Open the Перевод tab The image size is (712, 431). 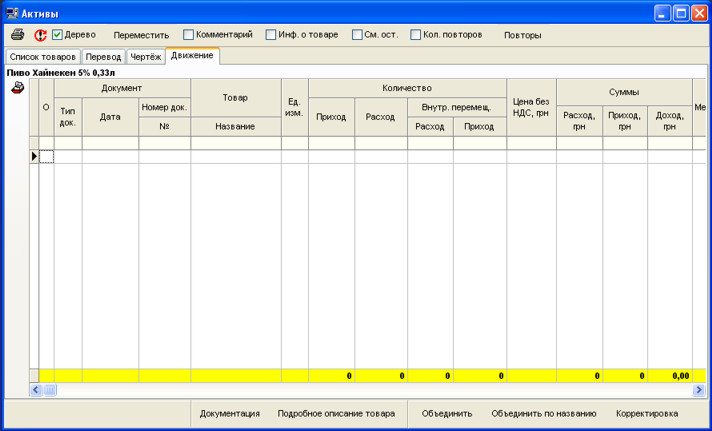point(103,57)
